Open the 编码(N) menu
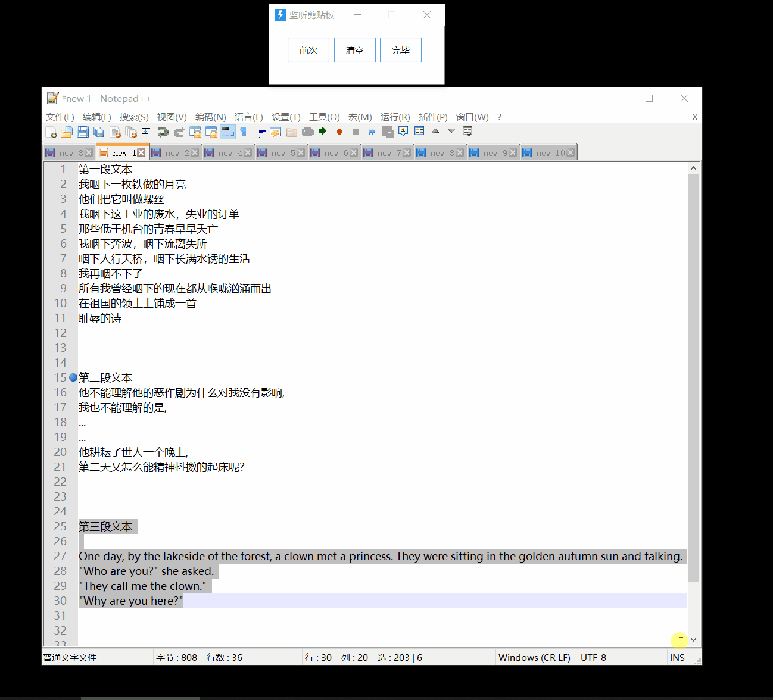The height and width of the screenshot is (700, 773). coord(211,117)
